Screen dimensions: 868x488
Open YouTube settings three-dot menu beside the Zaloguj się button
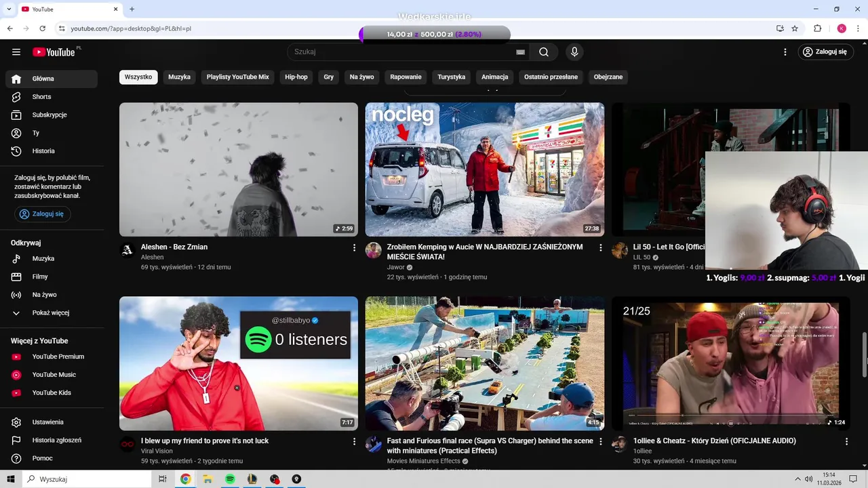click(x=785, y=52)
